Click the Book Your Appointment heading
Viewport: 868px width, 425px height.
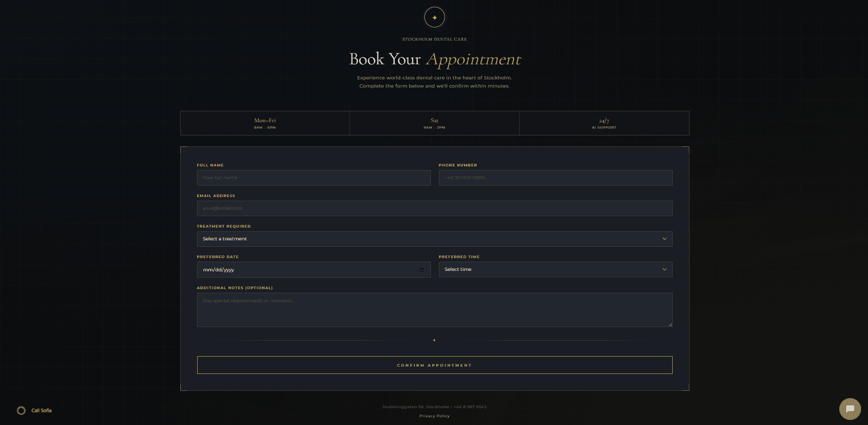434,59
